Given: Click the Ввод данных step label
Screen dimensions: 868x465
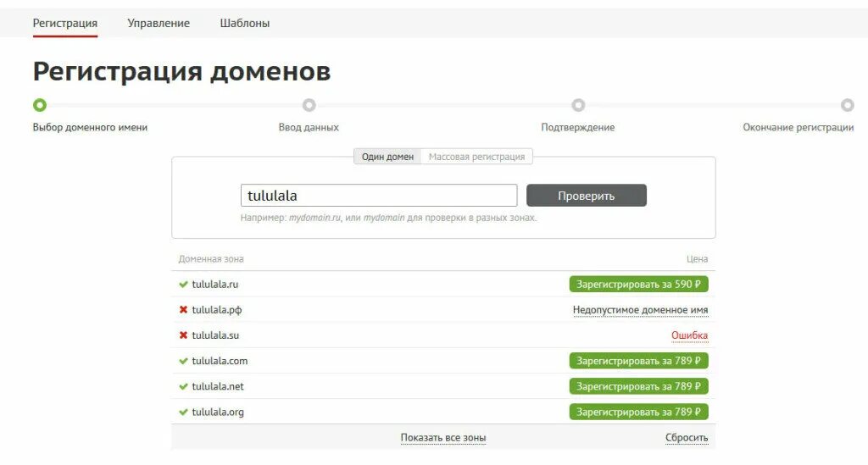Looking at the screenshot, I should (309, 127).
